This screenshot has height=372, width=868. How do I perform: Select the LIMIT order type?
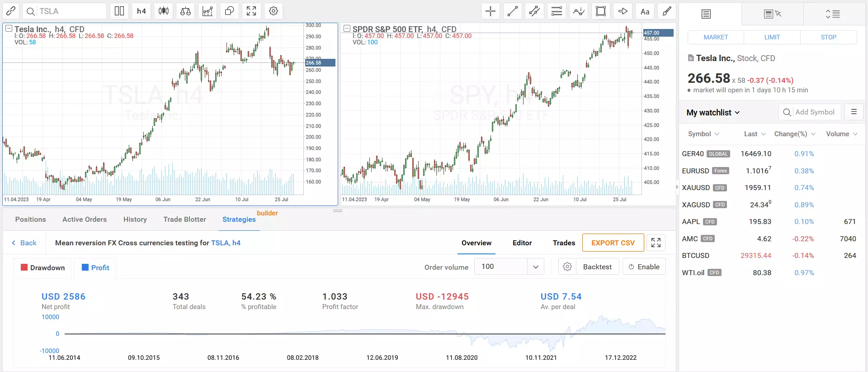coord(772,37)
